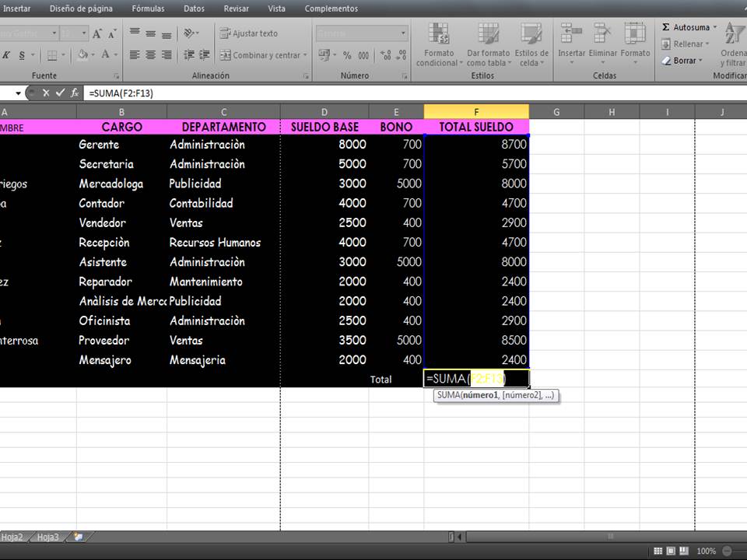Open the font color swatch dropdown
Screen dimensions: 747x560
[x=115, y=55]
